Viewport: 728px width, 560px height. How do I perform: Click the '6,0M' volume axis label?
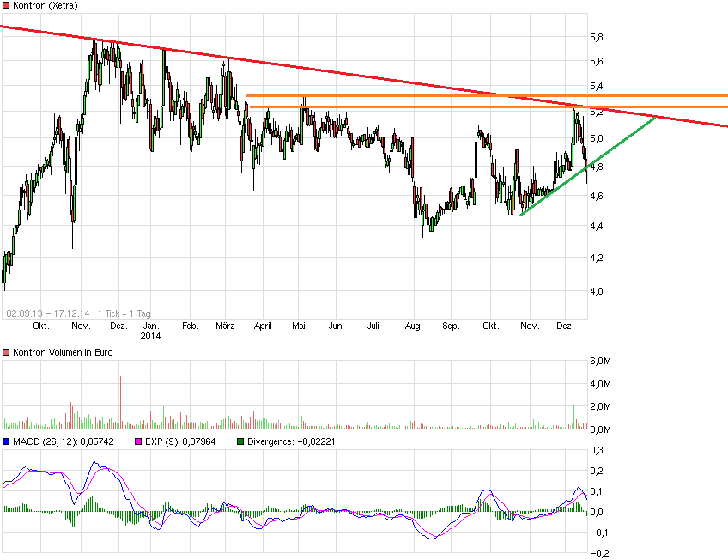(x=600, y=362)
